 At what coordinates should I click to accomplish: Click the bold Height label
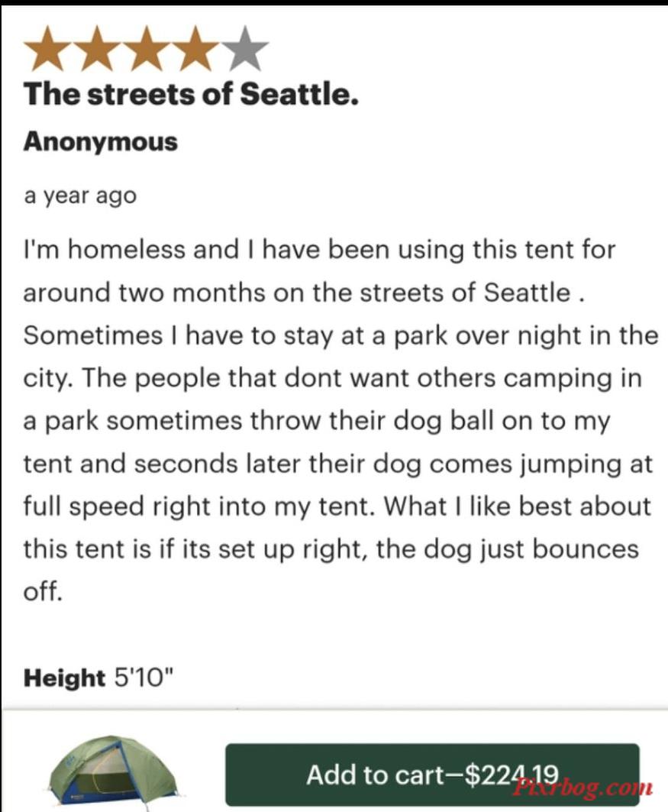[64, 678]
